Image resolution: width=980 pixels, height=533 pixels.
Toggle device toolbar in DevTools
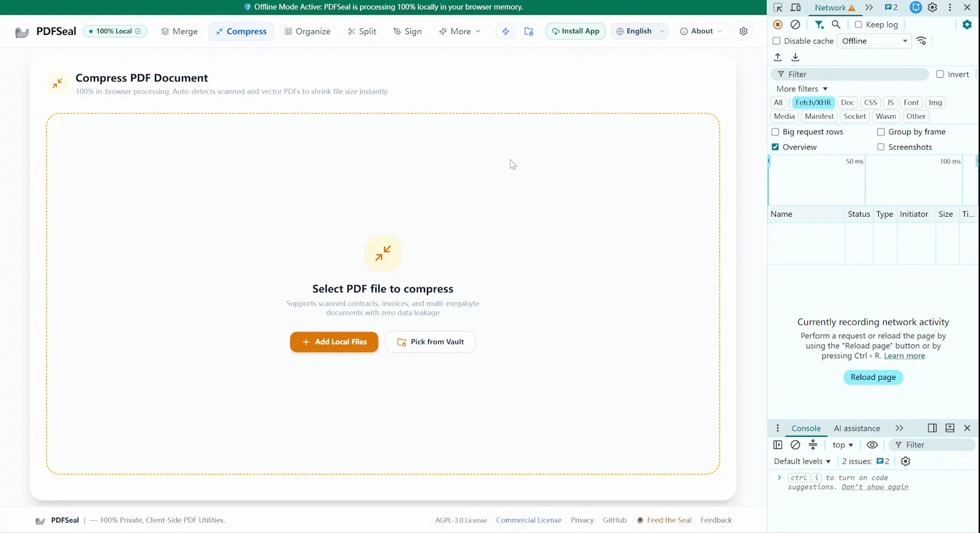click(796, 7)
